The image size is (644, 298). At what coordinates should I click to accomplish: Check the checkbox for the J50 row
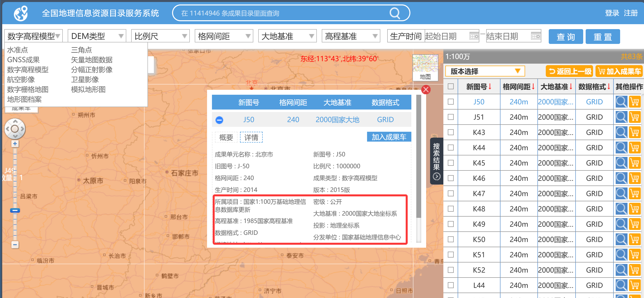[x=451, y=102]
